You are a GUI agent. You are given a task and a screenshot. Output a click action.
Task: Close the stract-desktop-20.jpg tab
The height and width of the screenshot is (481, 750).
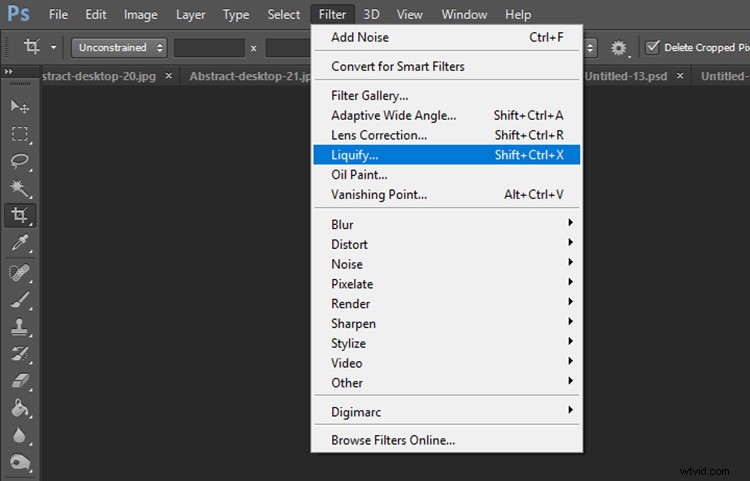pos(168,76)
